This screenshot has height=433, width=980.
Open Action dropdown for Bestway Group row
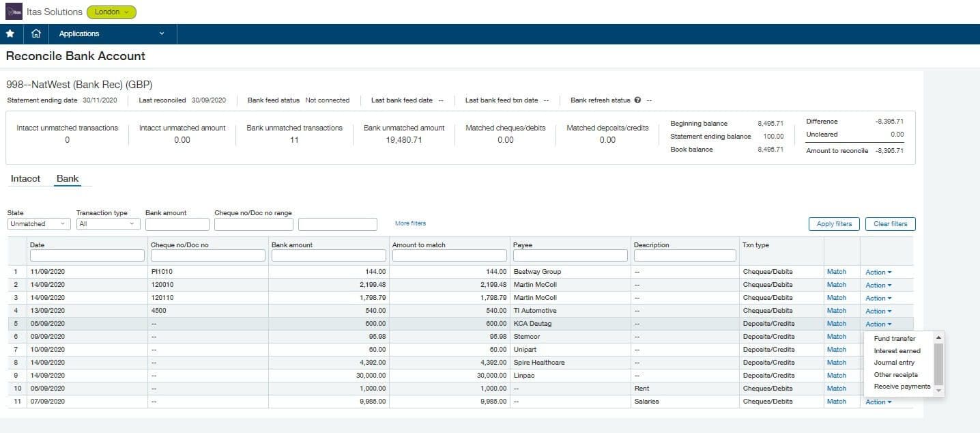[x=878, y=272]
